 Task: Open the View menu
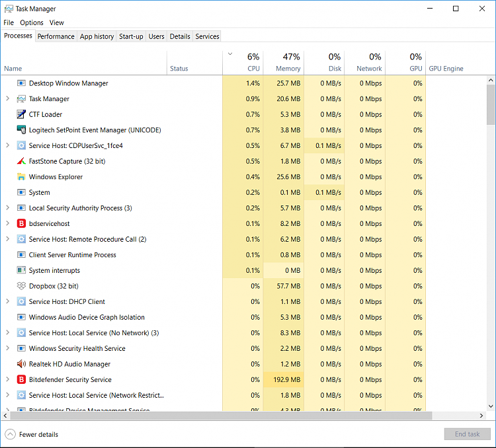tap(57, 22)
